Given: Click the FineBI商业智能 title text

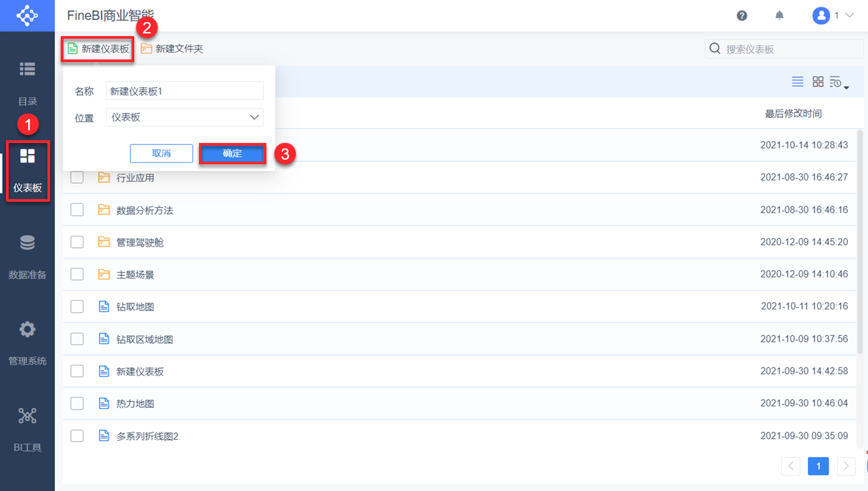Looking at the screenshot, I should coord(111,15).
